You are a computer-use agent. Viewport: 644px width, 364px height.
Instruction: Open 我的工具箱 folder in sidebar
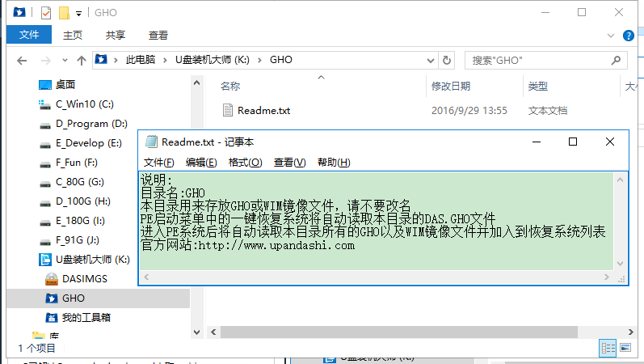[x=86, y=317]
